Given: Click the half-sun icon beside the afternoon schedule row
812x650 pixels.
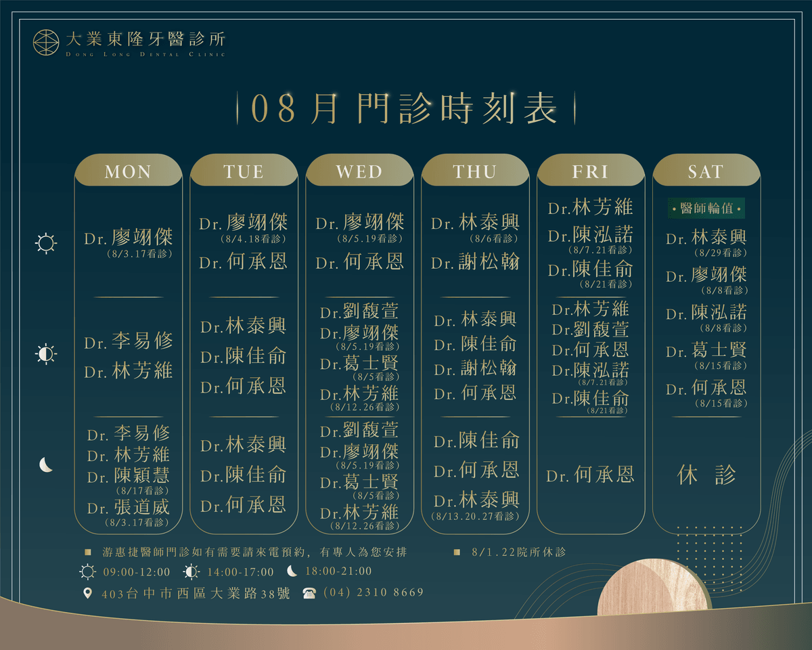Looking at the screenshot, I should pyautogui.click(x=47, y=353).
